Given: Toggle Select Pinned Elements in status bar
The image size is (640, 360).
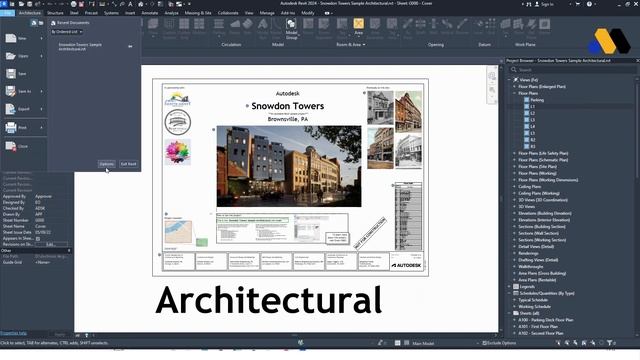Looking at the screenshot, I should click(x=576, y=343).
